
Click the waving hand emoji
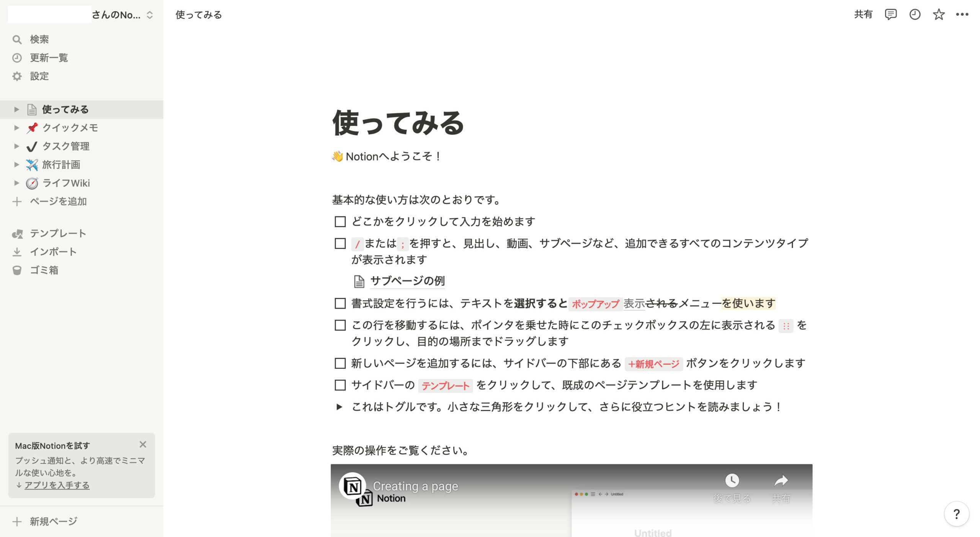[x=338, y=156]
